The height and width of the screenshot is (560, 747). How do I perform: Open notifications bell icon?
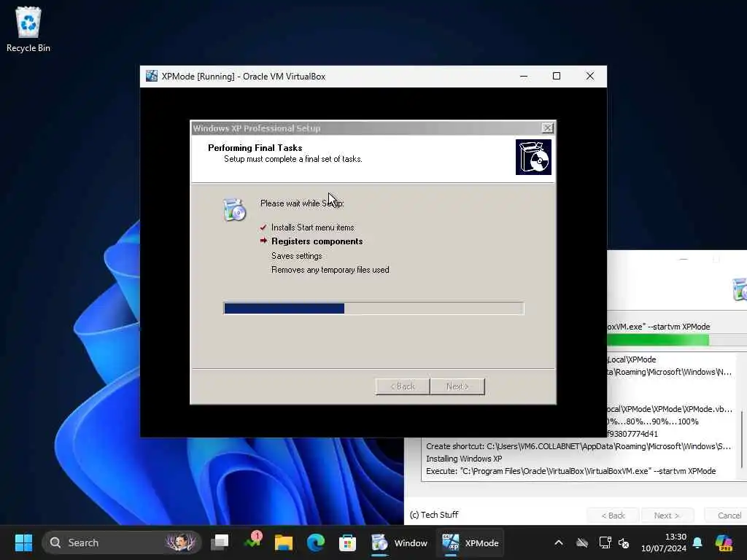(697, 542)
